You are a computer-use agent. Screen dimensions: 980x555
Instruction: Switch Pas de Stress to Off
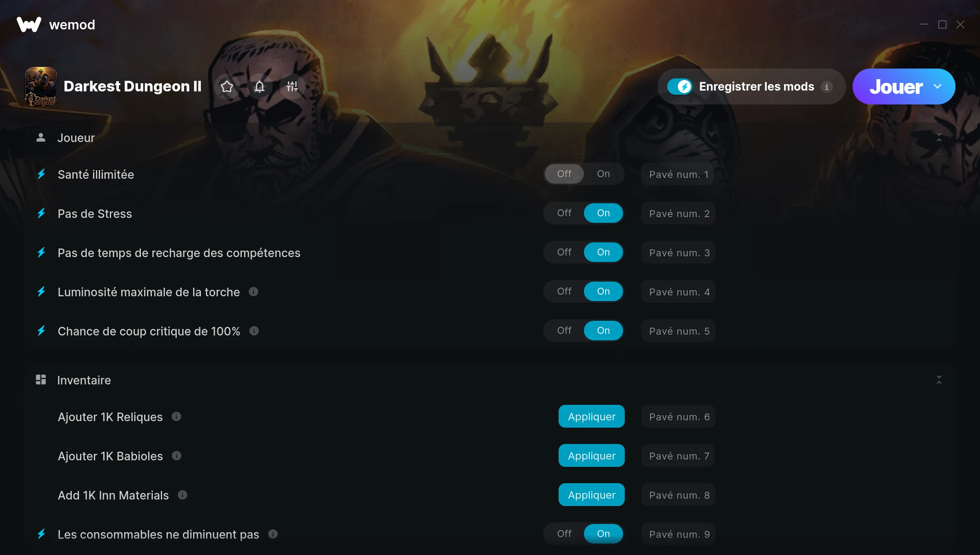pyautogui.click(x=564, y=213)
